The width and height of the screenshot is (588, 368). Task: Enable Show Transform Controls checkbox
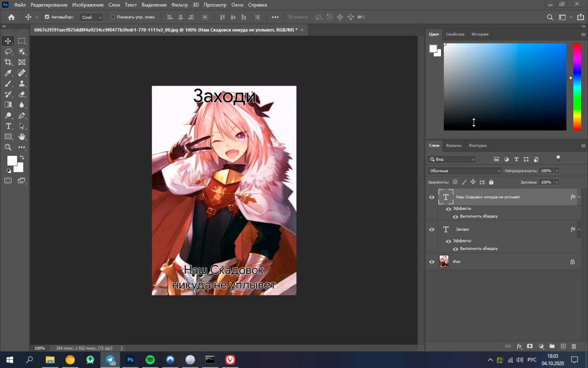[x=113, y=17]
